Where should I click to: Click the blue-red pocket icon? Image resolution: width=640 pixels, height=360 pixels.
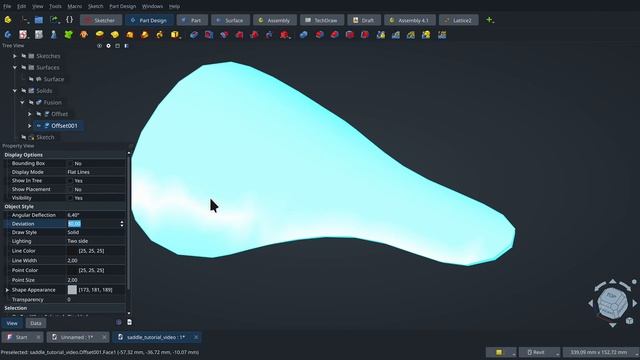[194, 35]
